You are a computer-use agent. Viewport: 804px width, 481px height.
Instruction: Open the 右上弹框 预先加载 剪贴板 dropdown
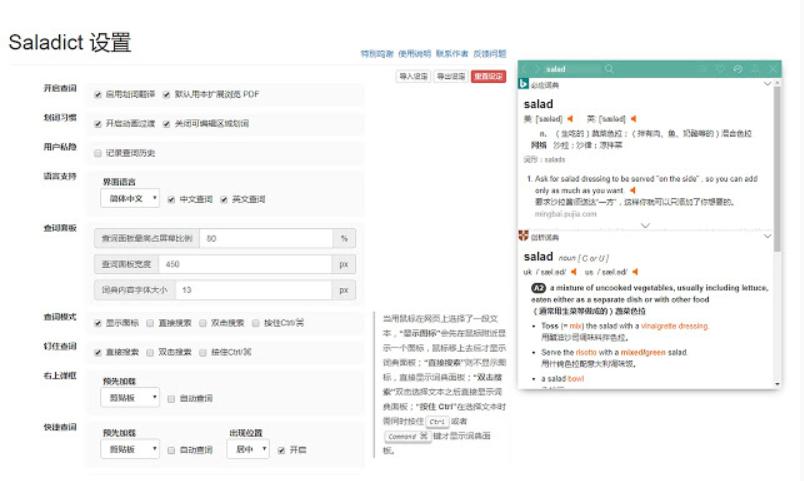130,397
